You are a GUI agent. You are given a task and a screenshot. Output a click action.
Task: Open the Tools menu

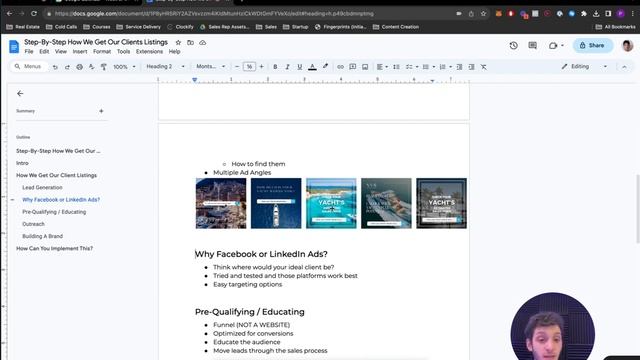[123, 52]
